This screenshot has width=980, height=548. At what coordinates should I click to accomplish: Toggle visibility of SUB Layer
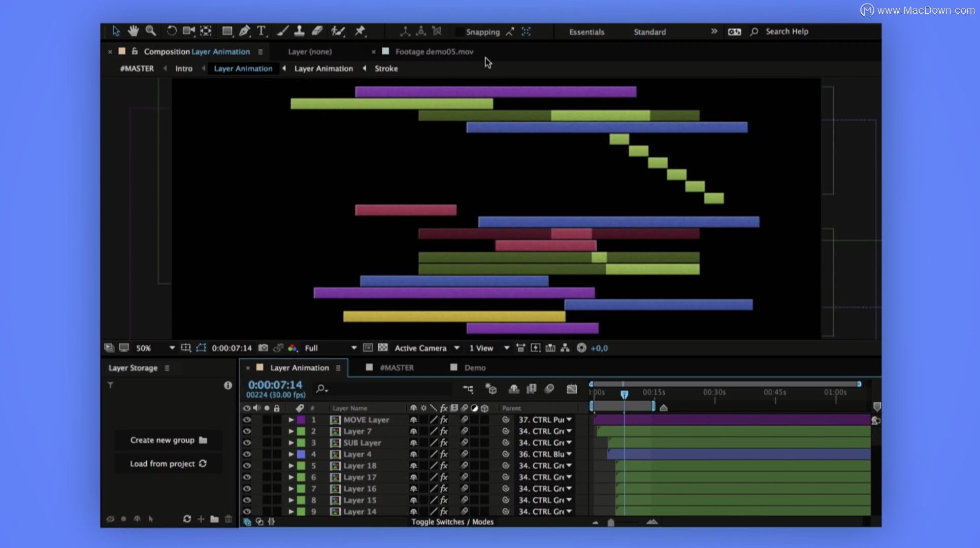click(x=247, y=442)
